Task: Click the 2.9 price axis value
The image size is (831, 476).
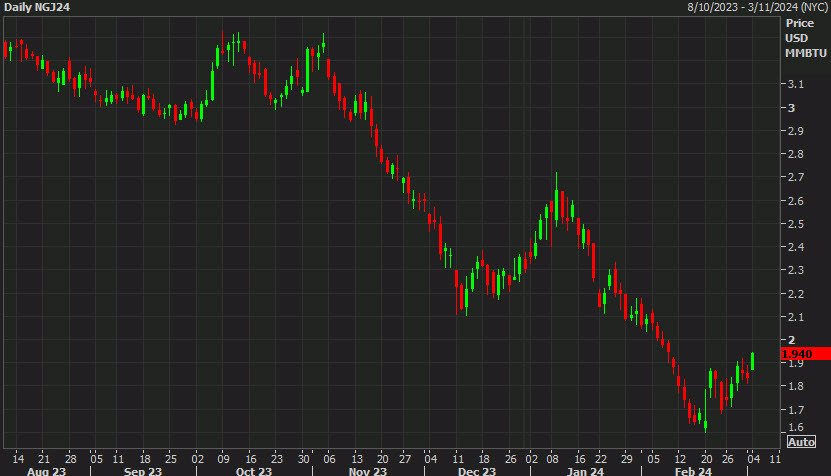Action: tap(795, 131)
